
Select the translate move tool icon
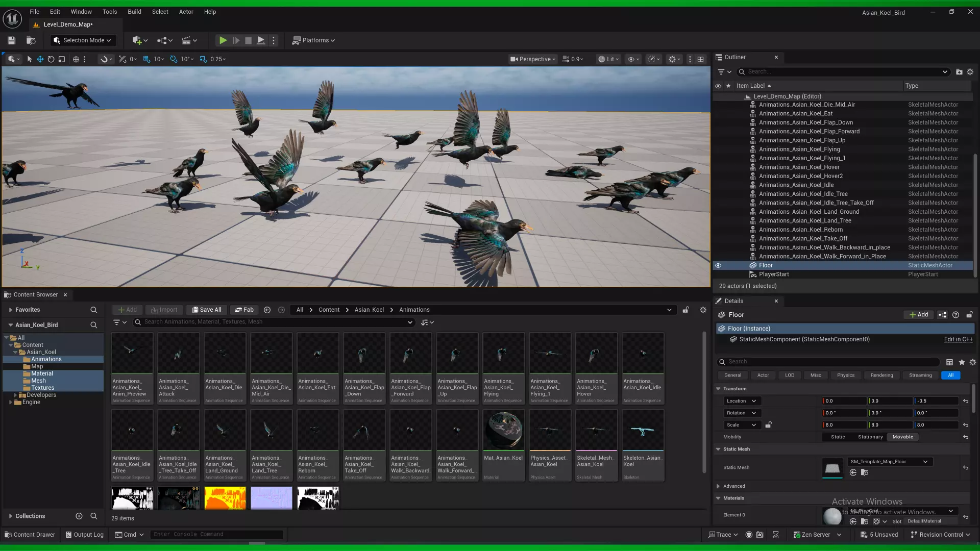tap(40, 59)
